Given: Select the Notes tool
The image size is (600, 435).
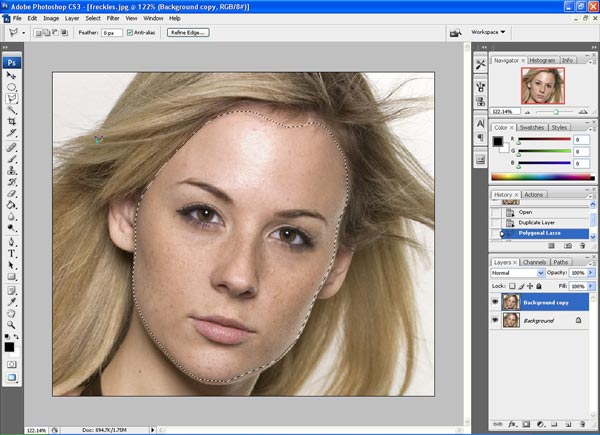Looking at the screenshot, I should click(x=11, y=291).
